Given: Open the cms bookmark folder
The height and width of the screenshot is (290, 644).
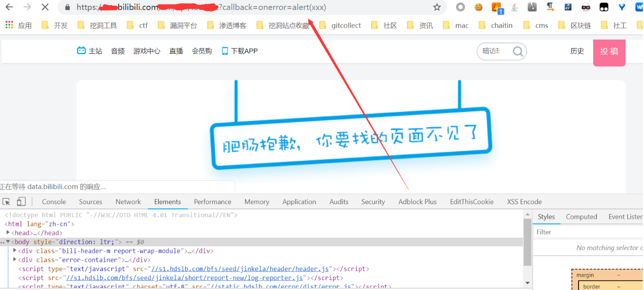Looking at the screenshot, I should (x=536, y=25).
